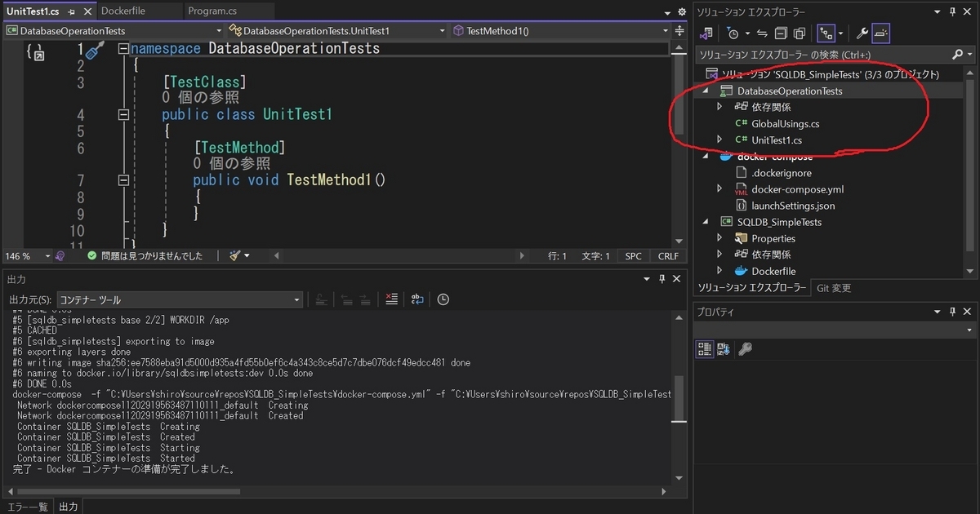Screen dimensions: 980x514
Task: Click structure view icon in editor margin
Action: click(x=35, y=51)
